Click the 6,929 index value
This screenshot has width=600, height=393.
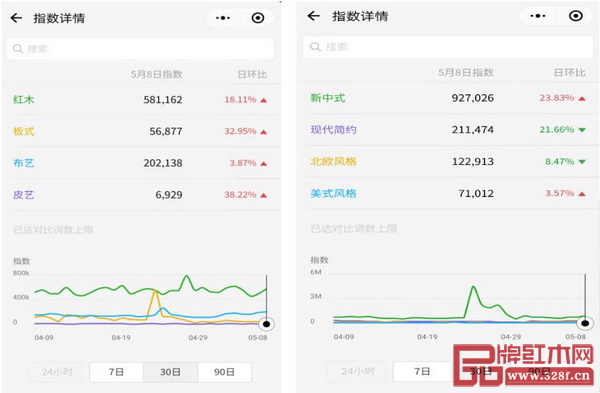click(x=169, y=195)
